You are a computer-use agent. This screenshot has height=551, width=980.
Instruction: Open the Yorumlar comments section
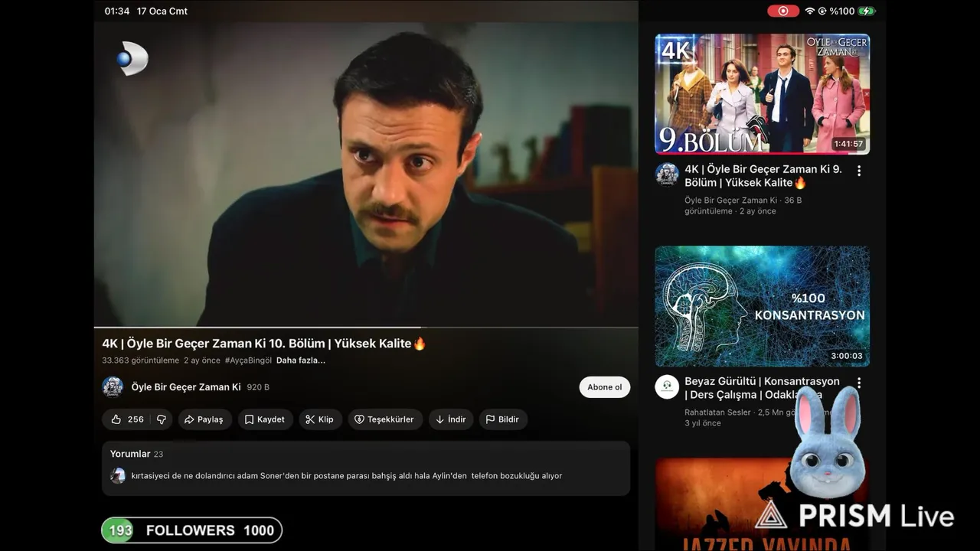point(366,468)
